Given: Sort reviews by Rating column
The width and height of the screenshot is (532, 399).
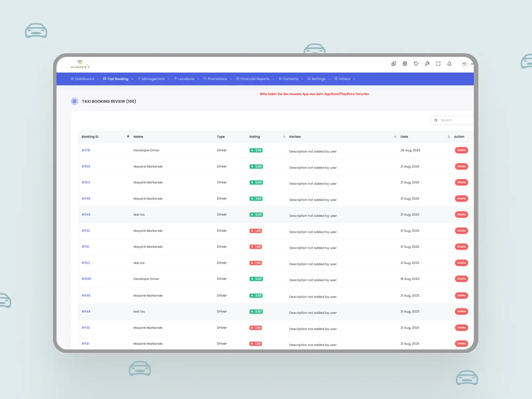Looking at the screenshot, I should [284, 137].
